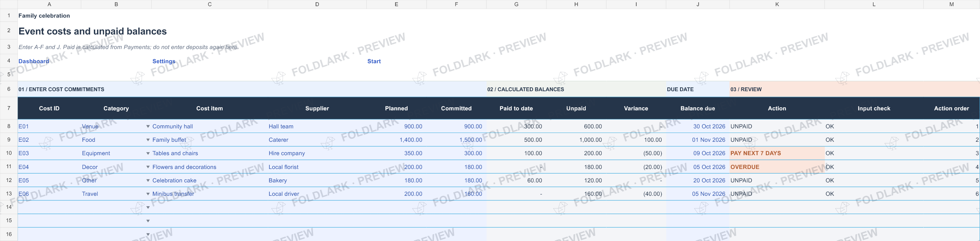
Task: Click the planned amount 1,400.00
Action: (397, 140)
